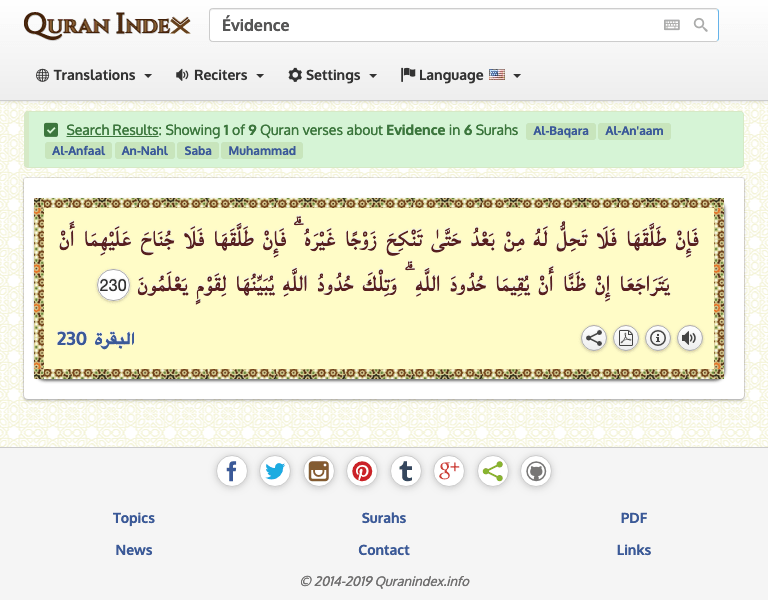
Task: Open the virtual keyboard icon in search box
Action: 672,25
